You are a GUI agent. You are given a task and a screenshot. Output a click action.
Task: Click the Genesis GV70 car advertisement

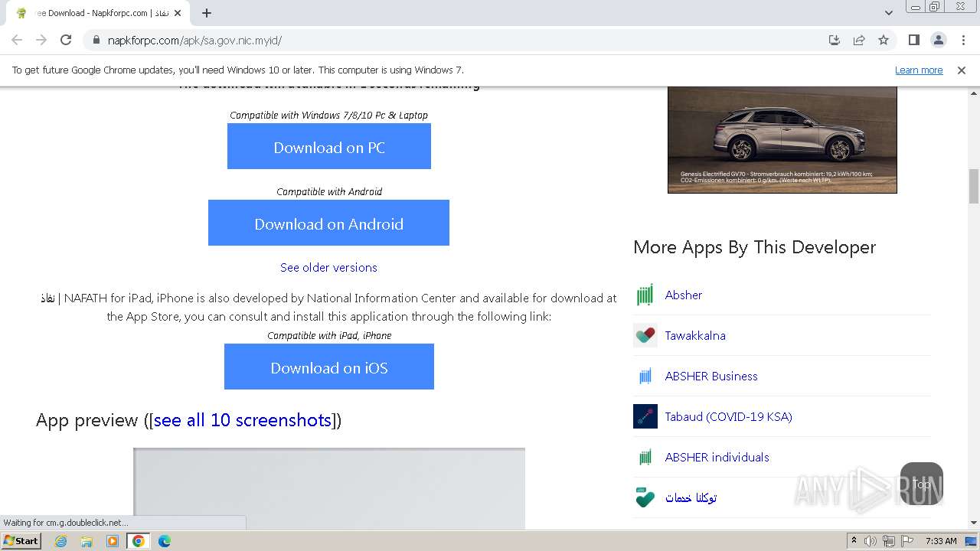[x=782, y=139]
